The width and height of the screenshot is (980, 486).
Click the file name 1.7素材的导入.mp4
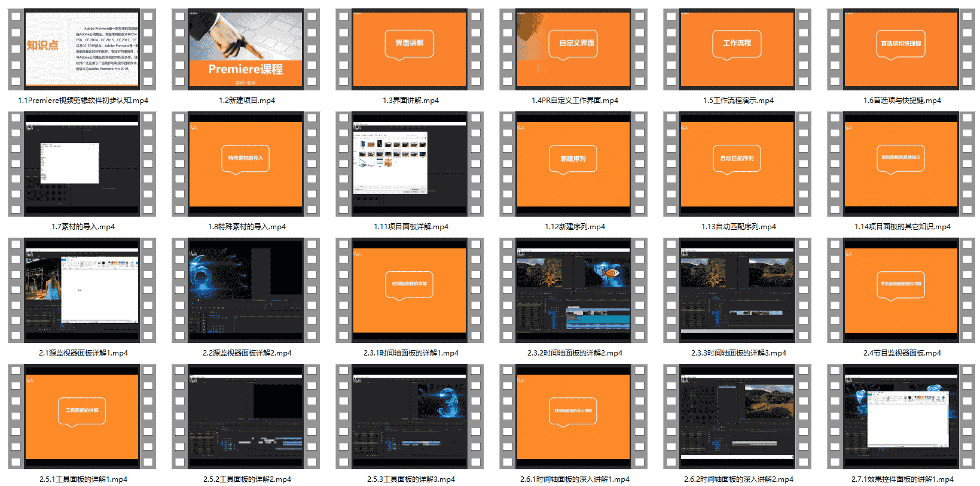click(x=83, y=227)
